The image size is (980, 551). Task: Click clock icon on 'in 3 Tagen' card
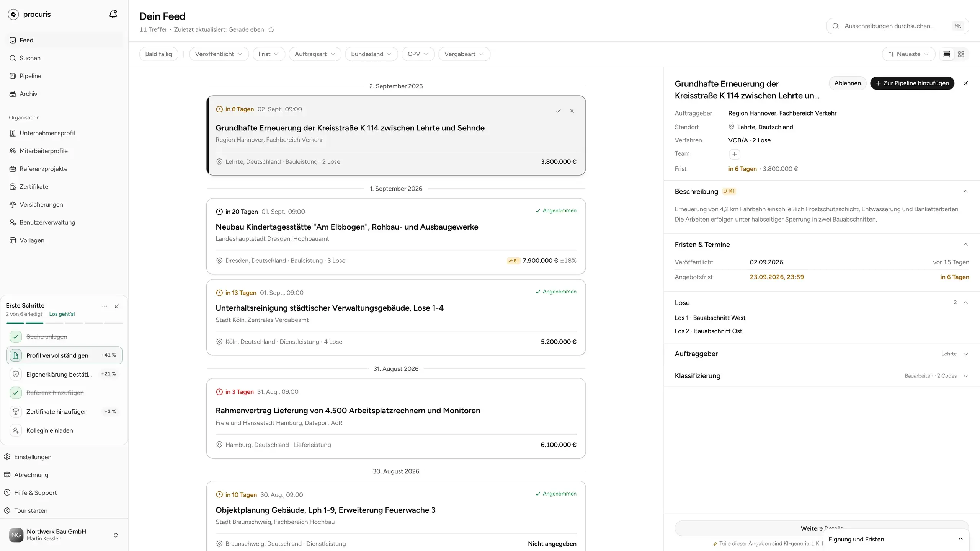point(219,392)
